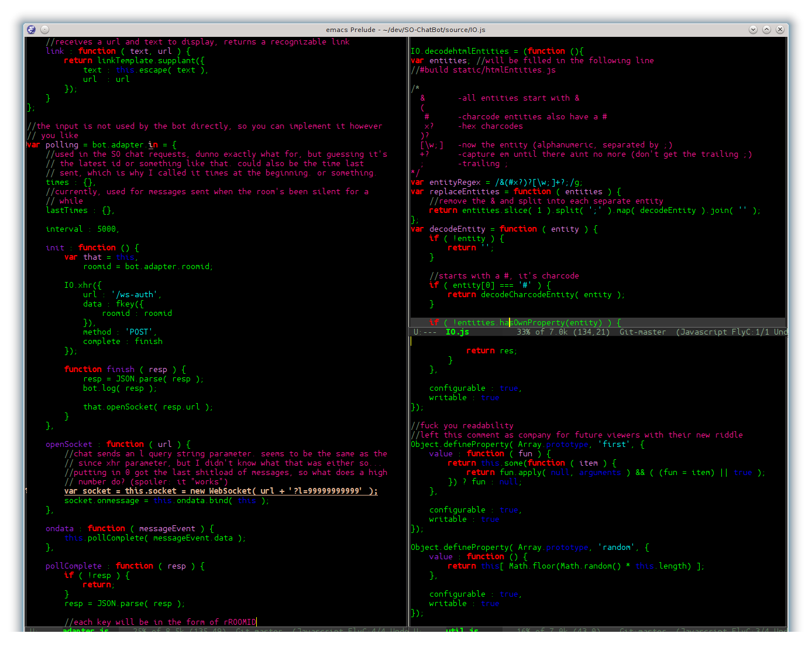Click 'return this.some(function ( item )' line
Image resolution: width=812 pixels, height=671 pixels.
(532, 463)
